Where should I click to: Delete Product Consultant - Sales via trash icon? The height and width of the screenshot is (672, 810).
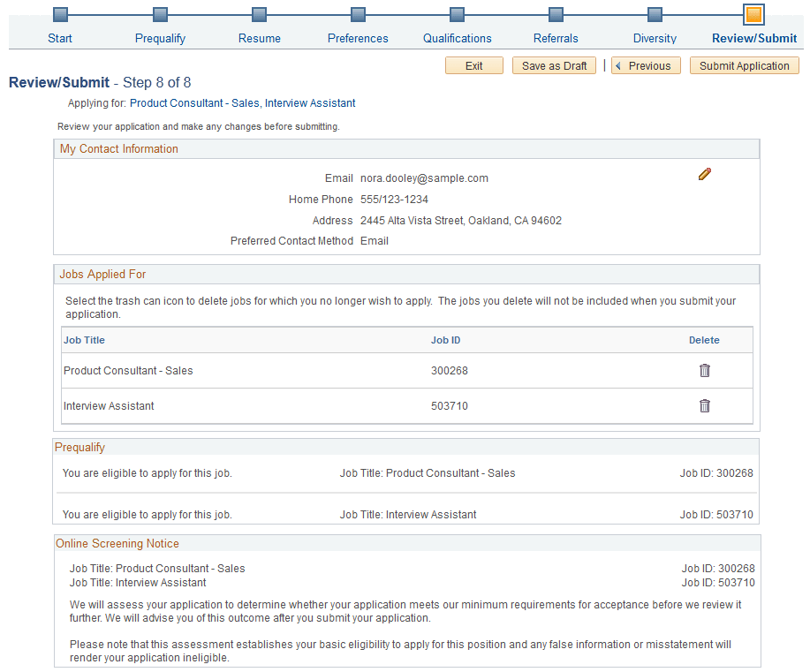click(x=704, y=370)
